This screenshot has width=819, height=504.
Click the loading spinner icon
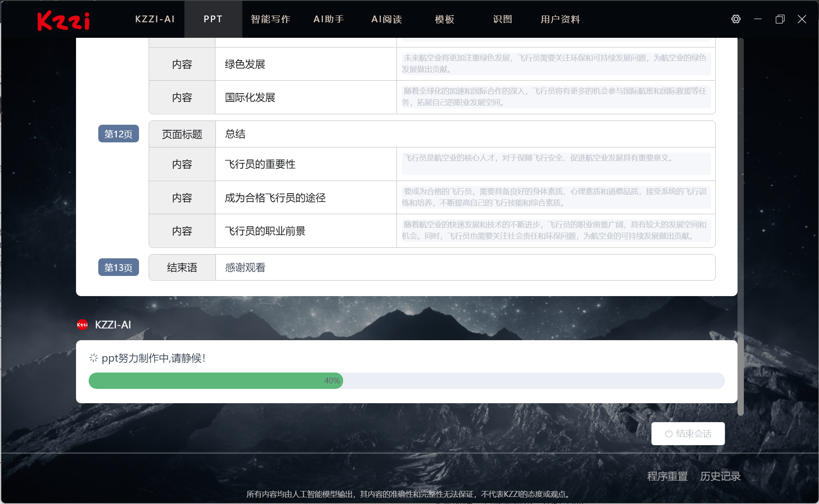point(93,358)
